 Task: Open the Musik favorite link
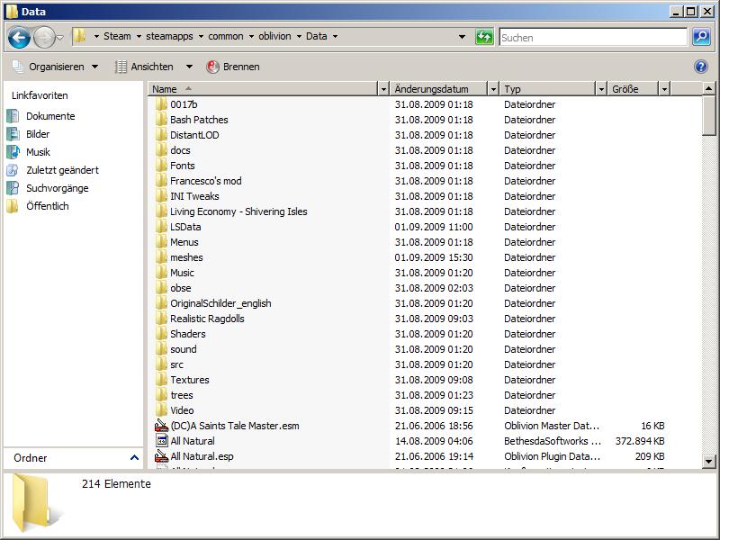coord(38,152)
